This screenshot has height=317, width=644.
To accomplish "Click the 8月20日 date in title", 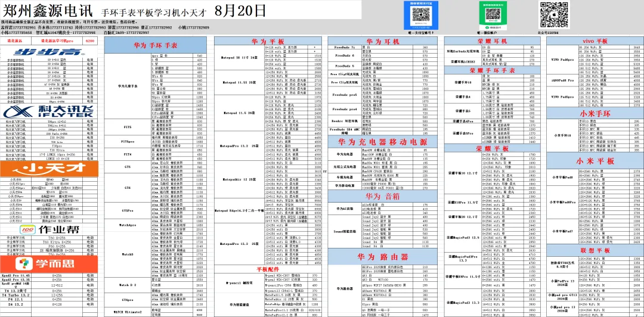I will (x=240, y=10).
